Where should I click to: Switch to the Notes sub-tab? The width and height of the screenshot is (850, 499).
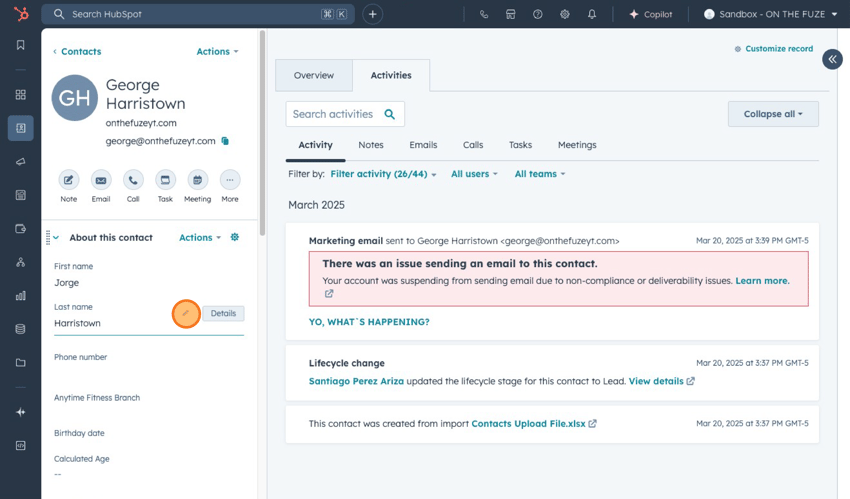(x=371, y=145)
